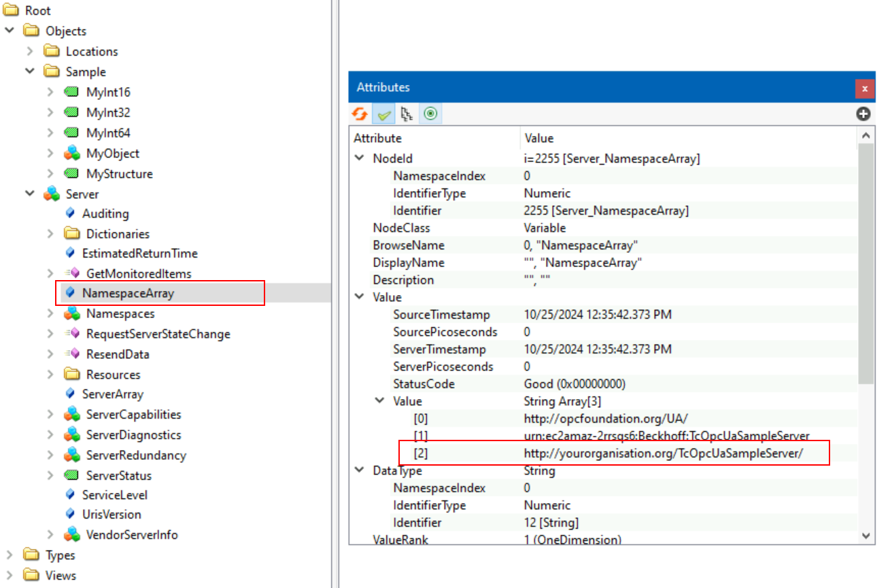This screenshot has height=588, width=890.
Task: Click the orange refresh icon in Attributes toolbar
Action: [359, 114]
